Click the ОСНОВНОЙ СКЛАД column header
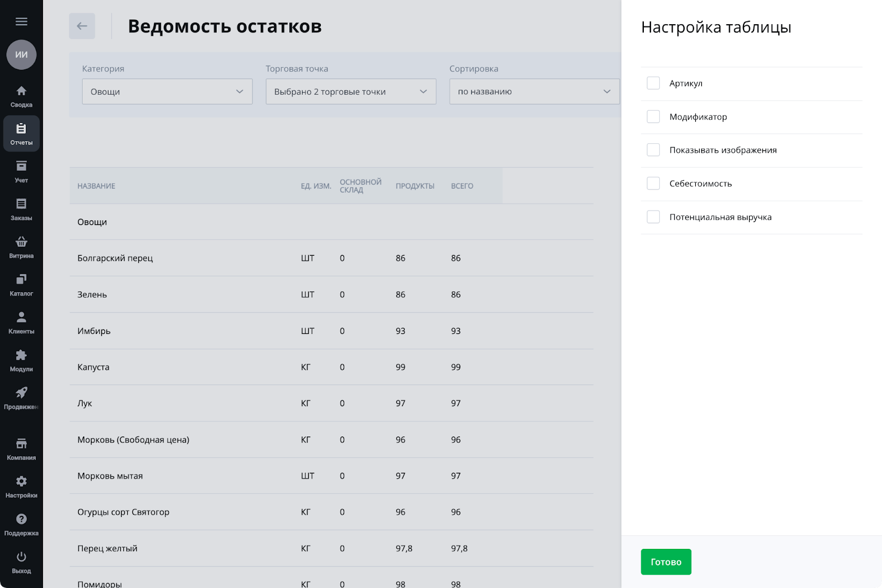The image size is (882, 588). click(361, 186)
